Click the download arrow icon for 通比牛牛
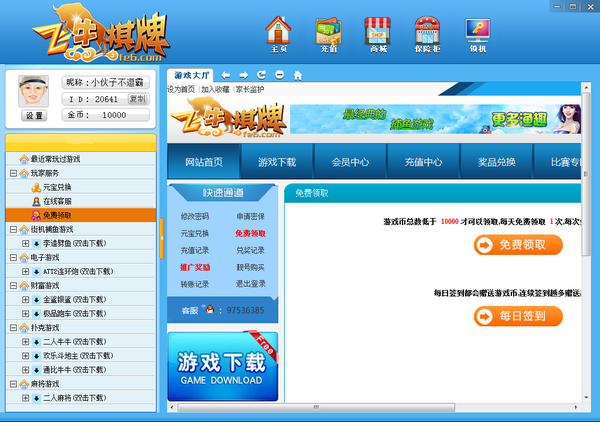Viewport: 600px width, 422px height. (37, 370)
